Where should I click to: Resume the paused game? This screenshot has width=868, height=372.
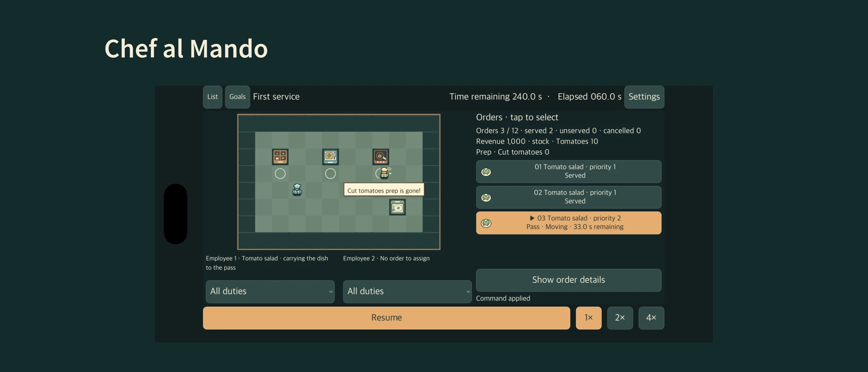point(387,318)
